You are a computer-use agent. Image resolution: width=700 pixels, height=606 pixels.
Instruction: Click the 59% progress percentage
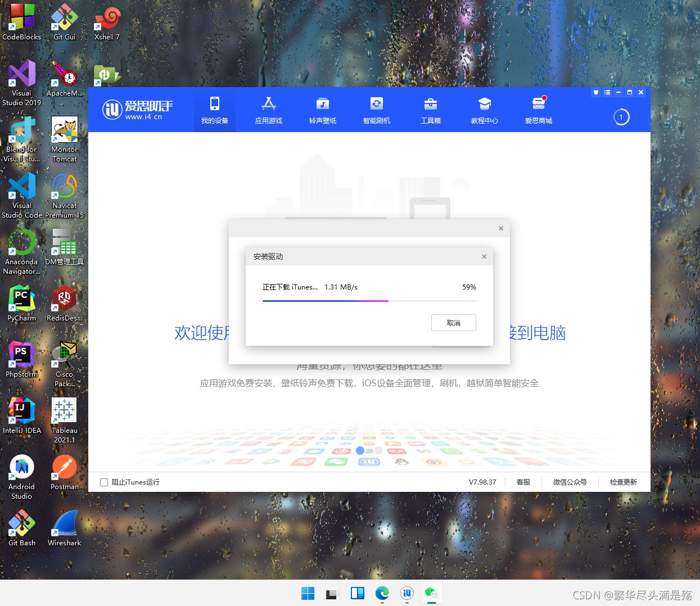[x=469, y=287]
